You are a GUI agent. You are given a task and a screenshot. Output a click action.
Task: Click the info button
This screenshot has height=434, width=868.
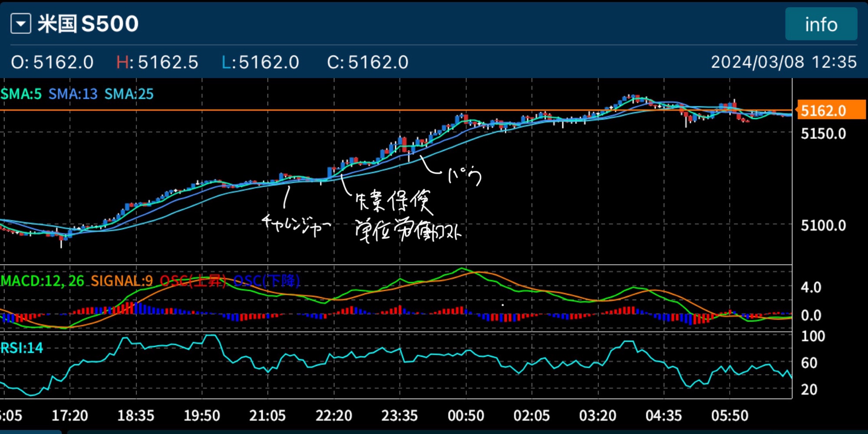(821, 24)
